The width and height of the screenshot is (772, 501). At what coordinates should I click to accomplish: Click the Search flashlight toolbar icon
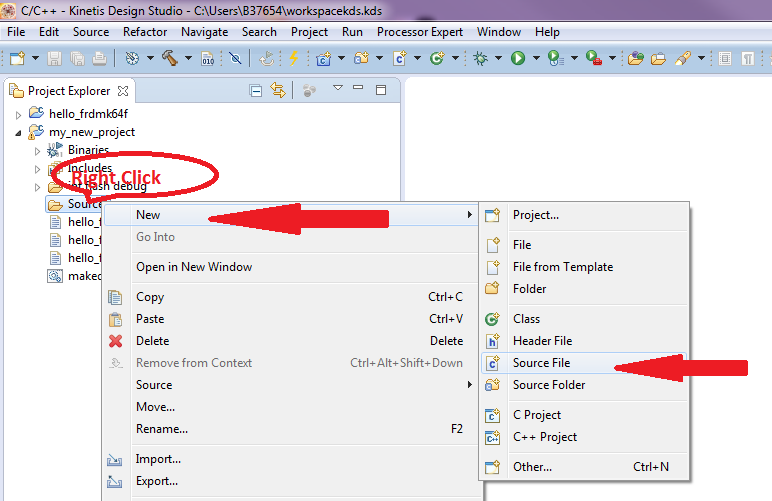(682, 59)
